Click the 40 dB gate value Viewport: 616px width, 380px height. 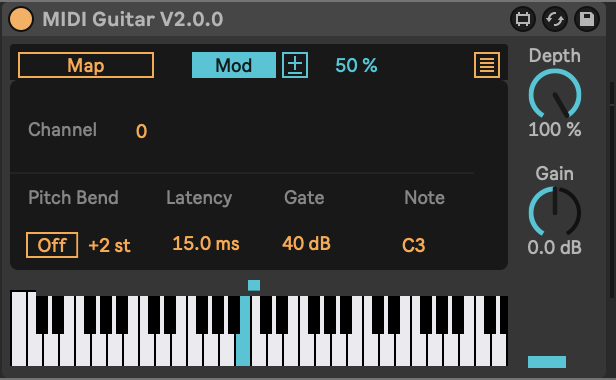point(306,243)
